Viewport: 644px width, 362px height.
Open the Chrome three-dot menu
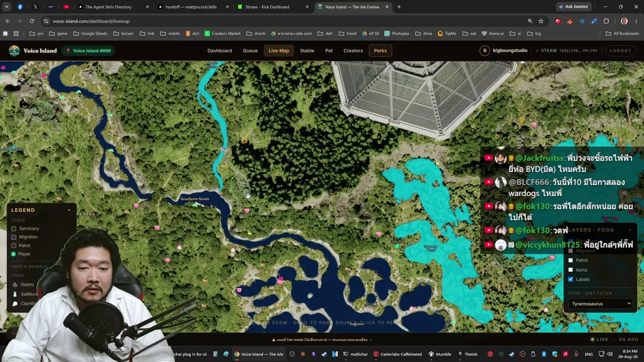636,21
